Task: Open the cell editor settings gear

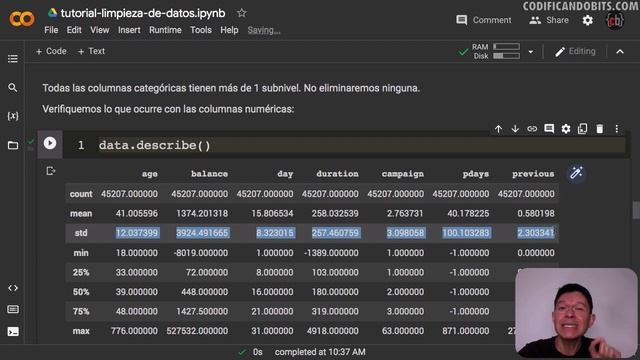Action: [x=566, y=129]
